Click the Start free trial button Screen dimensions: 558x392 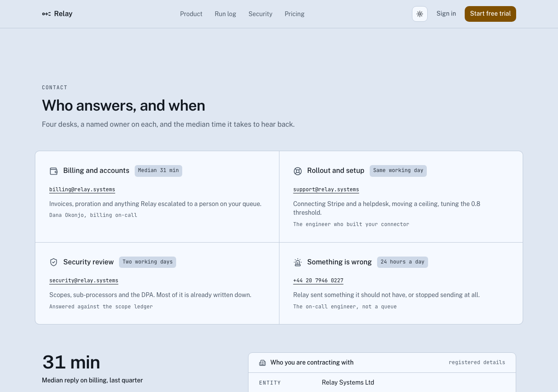pyautogui.click(x=490, y=14)
